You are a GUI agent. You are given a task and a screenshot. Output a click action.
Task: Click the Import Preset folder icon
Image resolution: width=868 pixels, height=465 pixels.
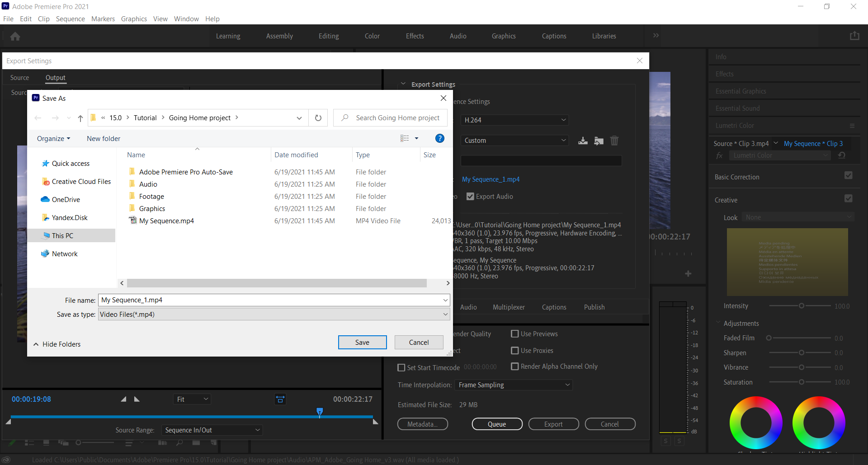(x=599, y=141)
